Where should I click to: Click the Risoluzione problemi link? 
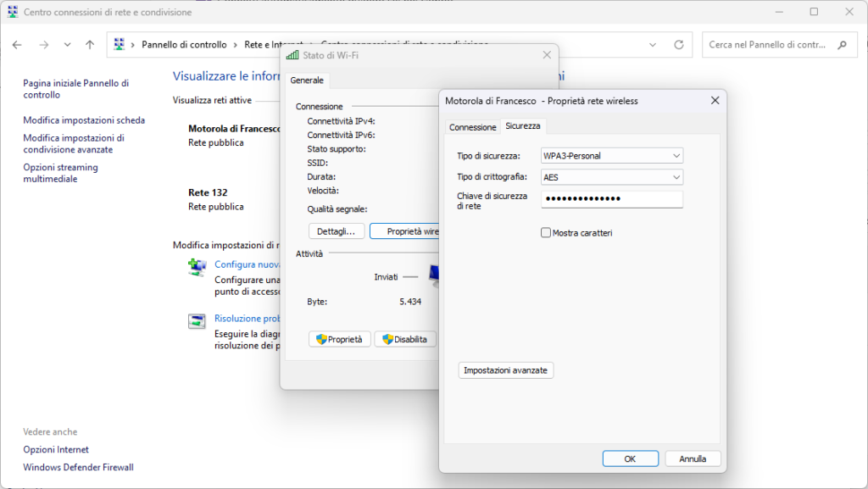247,319
